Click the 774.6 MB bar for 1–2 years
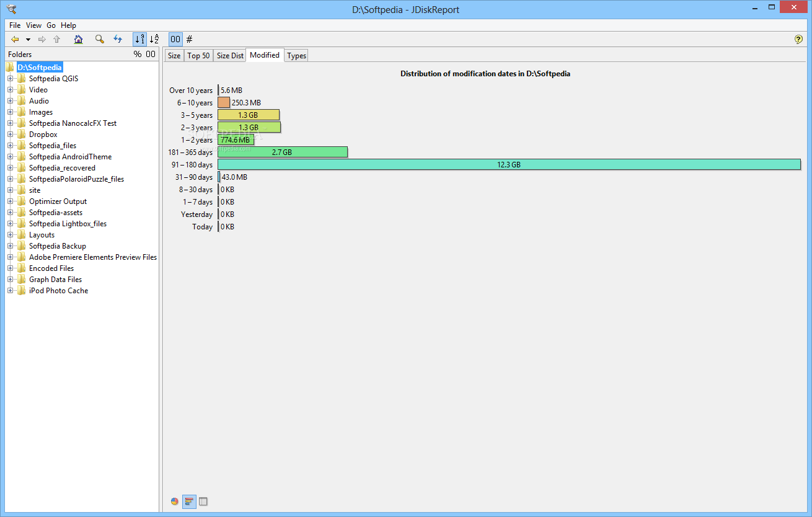Viewport: 812px width, 517px height. click(x=236, y=139)
